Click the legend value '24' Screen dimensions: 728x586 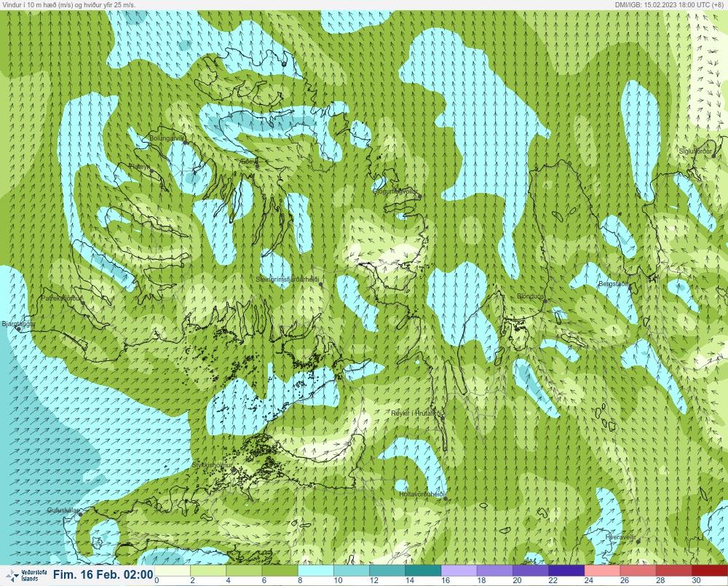[589, 580]
